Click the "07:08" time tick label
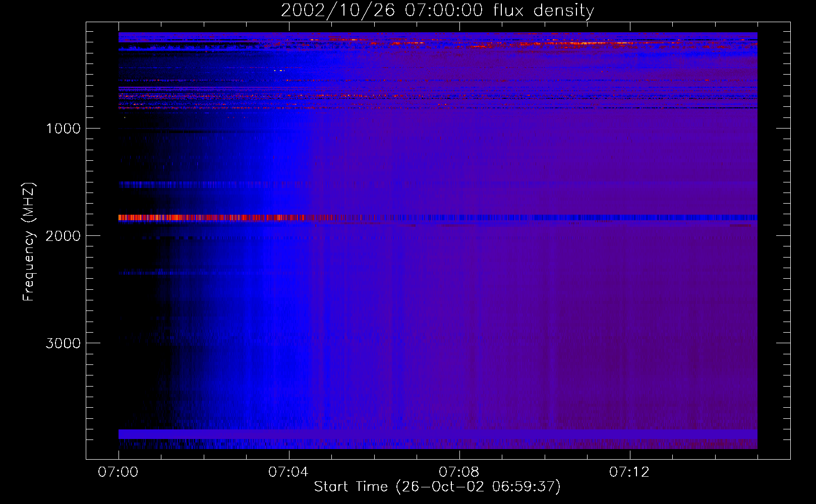Image resolution: width=816 pixels, height=504 pixels. click(459, 472)
